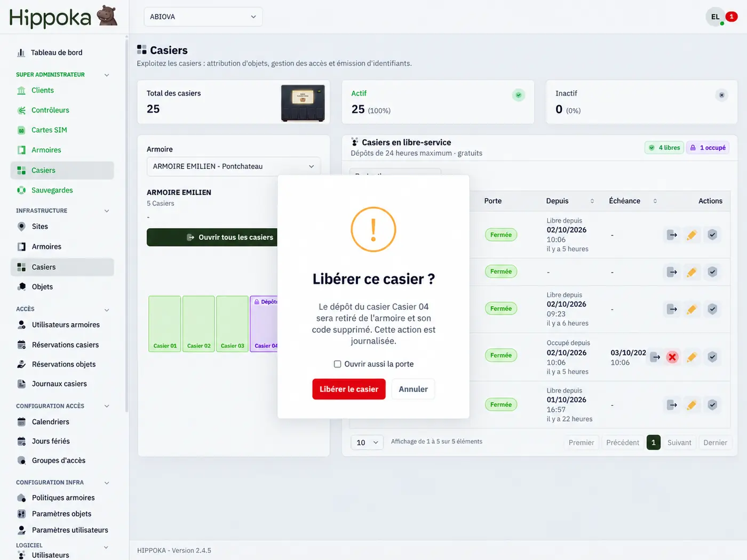
Task: Click the Utilisateurs armoires person icon
Action: 21,324
